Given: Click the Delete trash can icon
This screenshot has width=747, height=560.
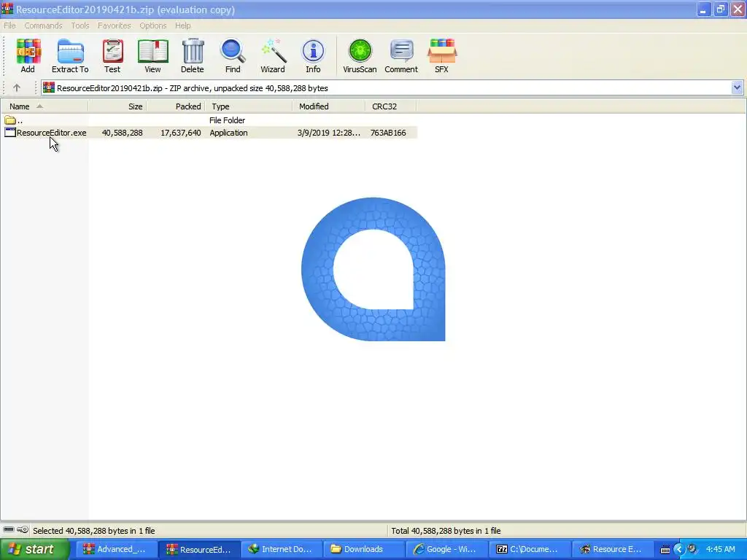Looking at the screenshot, I should point(193,55).
